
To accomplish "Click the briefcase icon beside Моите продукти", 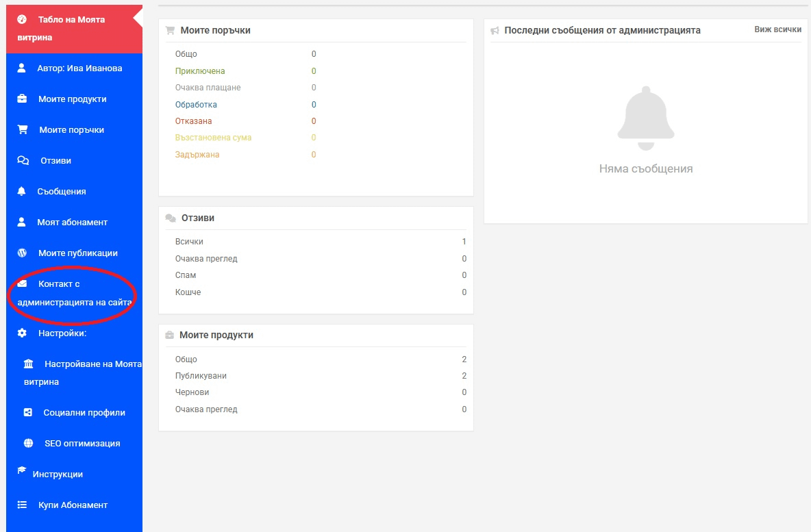I will (x=23, y=99).
